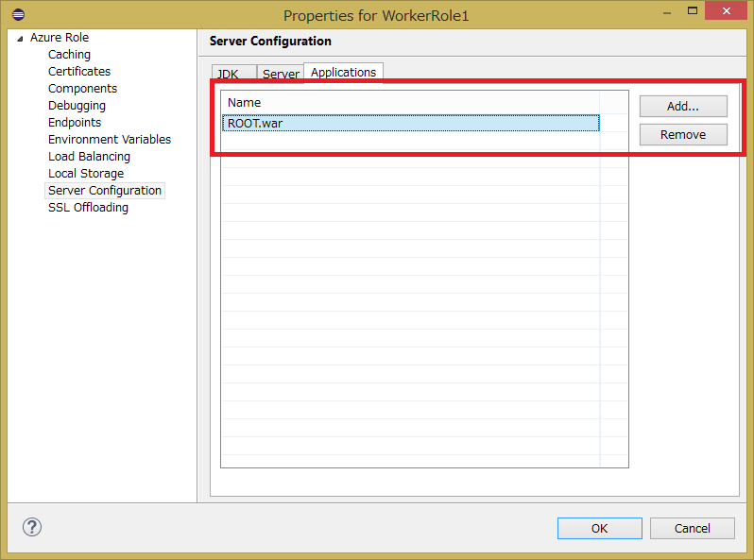Click the Cancel button

(x=692, y=528)
